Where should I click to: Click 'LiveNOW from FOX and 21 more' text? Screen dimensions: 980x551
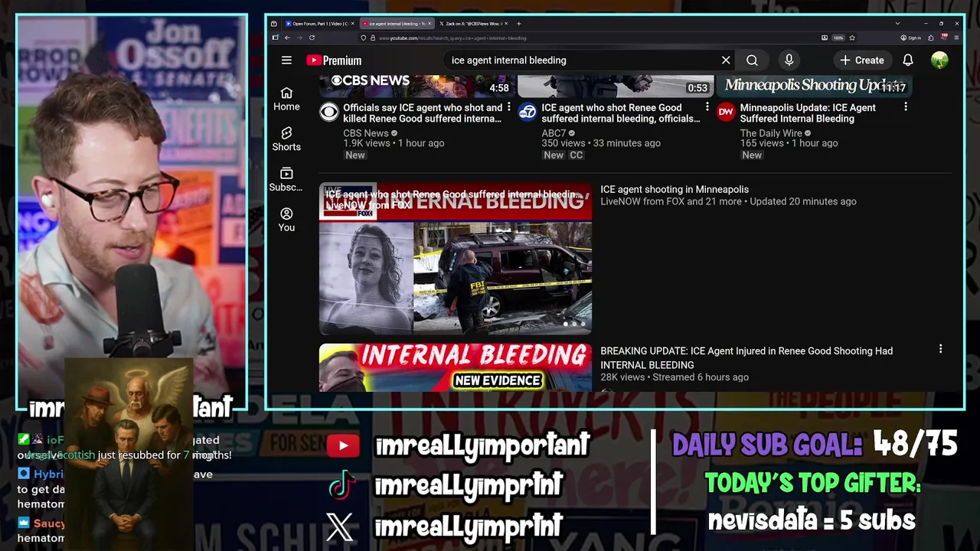click(671, 201)
